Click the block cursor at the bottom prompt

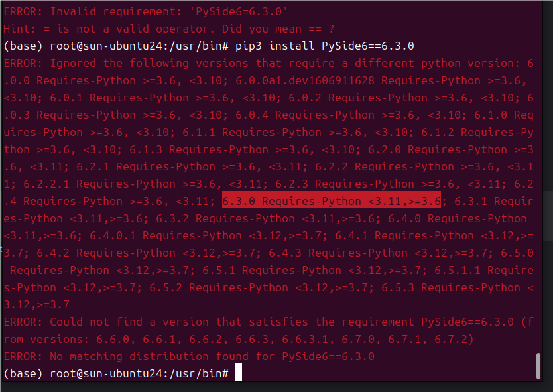click(239, 373)
